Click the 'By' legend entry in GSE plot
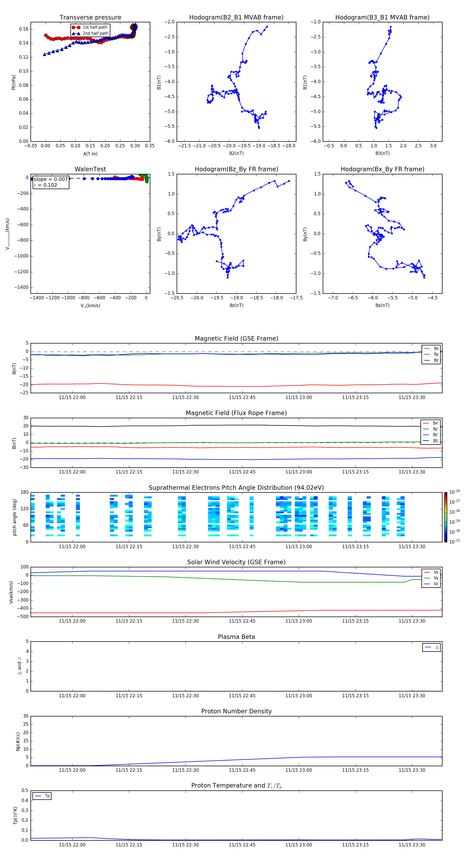 point(431,355)
